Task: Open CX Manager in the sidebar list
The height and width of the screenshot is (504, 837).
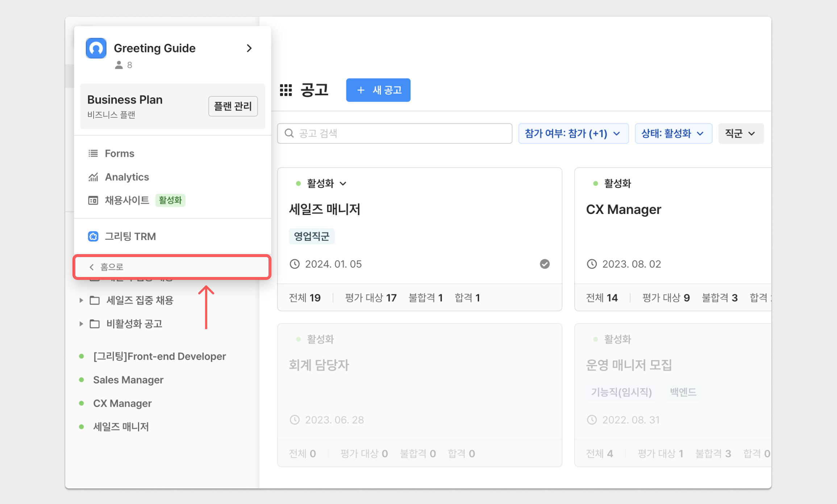Action: 122,403
